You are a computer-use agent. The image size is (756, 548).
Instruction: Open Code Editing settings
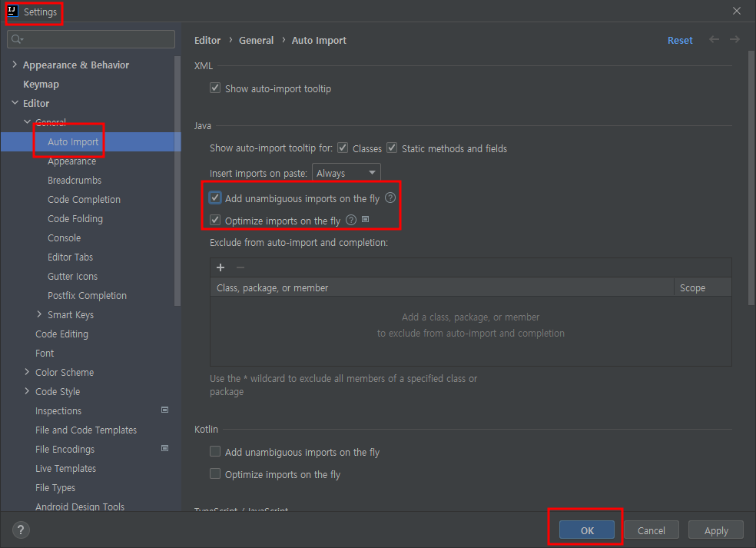pos(61,334)
